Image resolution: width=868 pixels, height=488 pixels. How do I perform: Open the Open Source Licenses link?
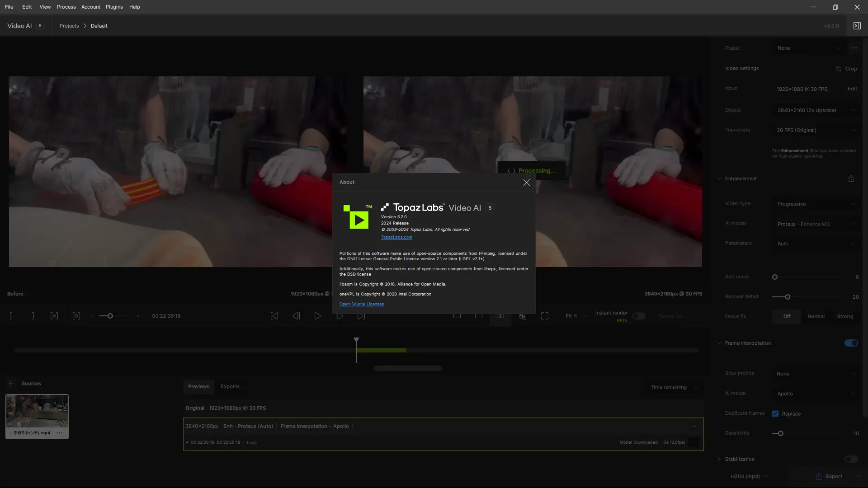[x=361, y=304]
